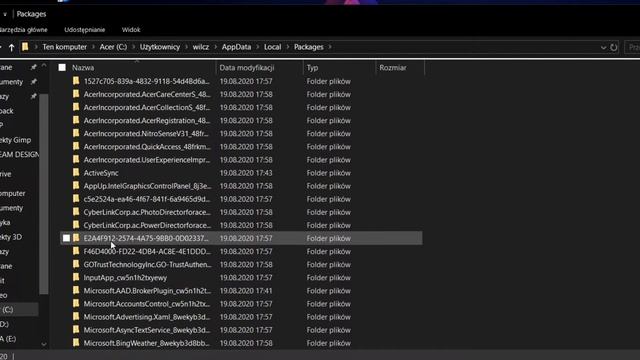Expand chevron after Packages breadcrumb

tap(330, 47)
